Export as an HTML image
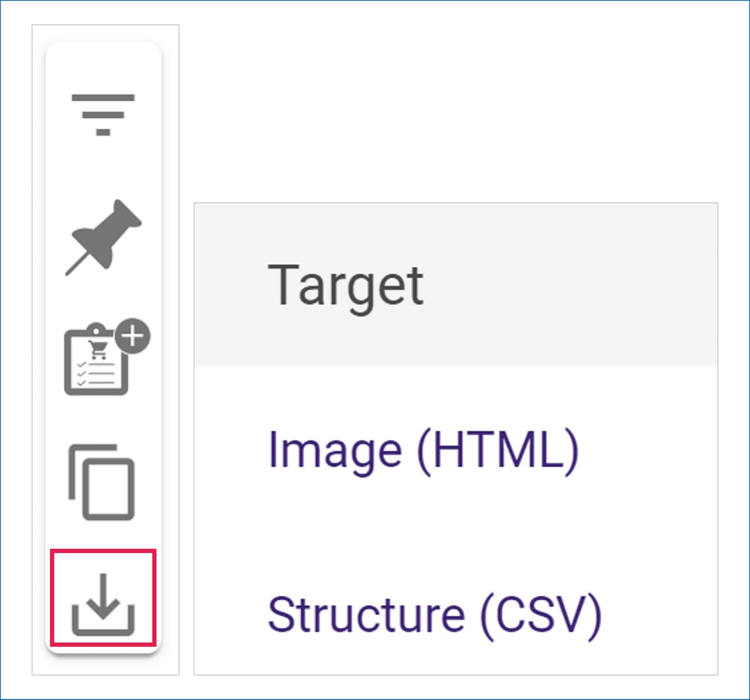The width and height of the screenshot is (750, 700). [423, 450]
